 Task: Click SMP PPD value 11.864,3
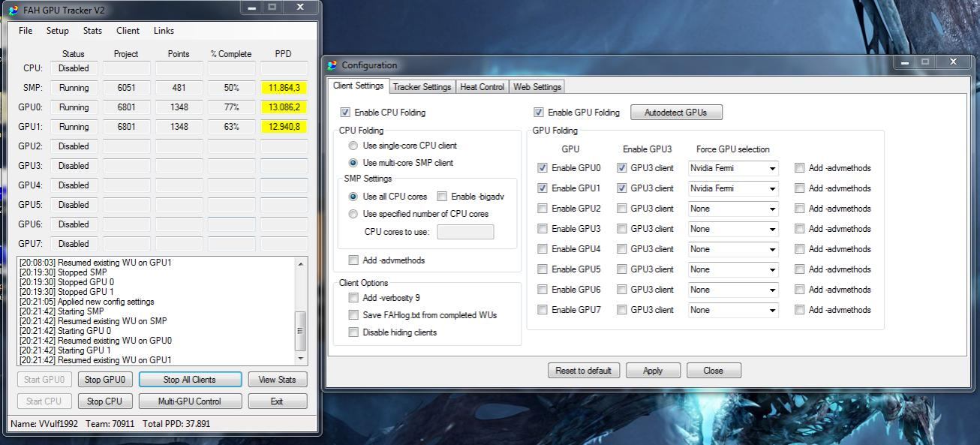pyautogui.click(x=284, y=88)
